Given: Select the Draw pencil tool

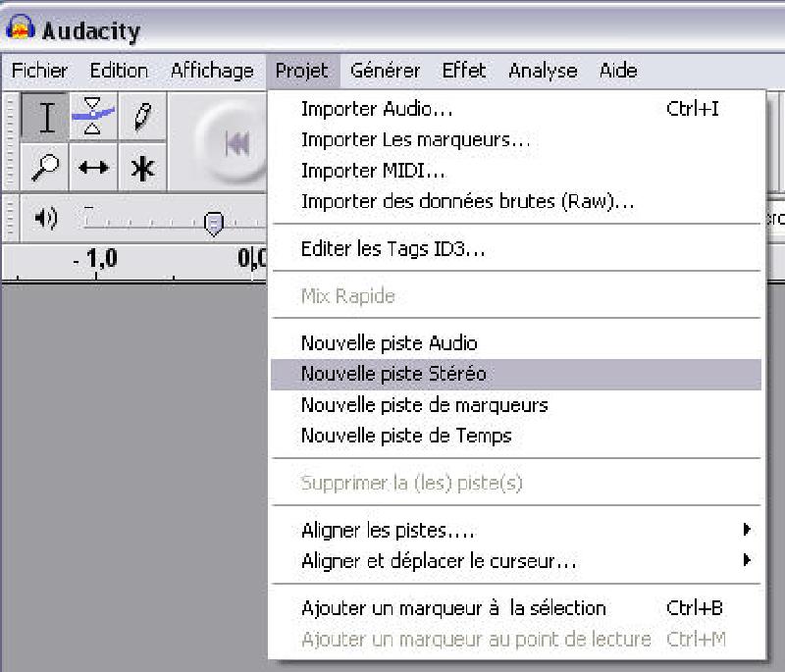Looking at the screenshot, I should (x=142, y=117).
